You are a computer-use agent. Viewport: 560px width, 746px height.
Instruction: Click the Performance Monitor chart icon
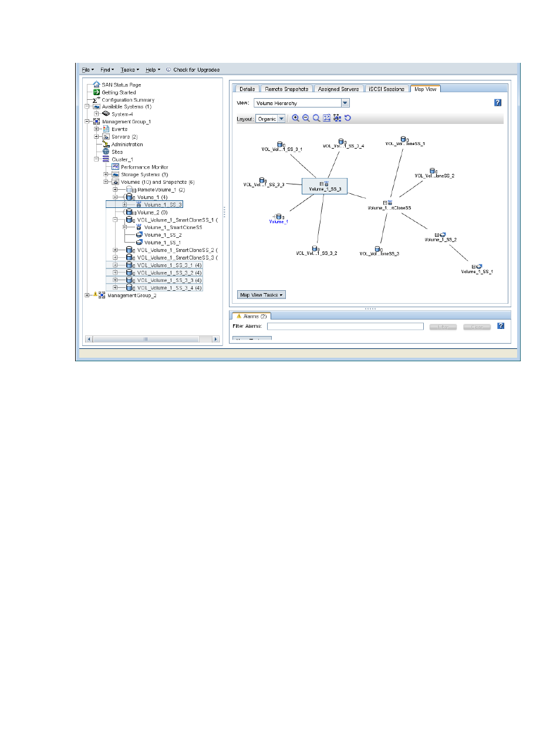coord(116,167)
